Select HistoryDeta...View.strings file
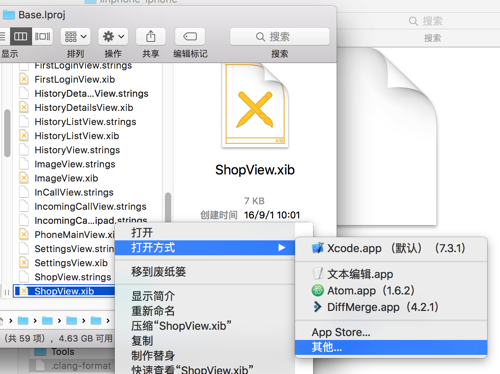 click(91, 94)
